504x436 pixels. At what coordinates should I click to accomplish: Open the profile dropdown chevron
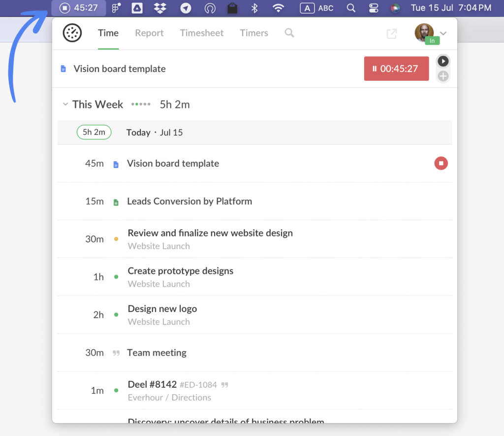[443, 34]
